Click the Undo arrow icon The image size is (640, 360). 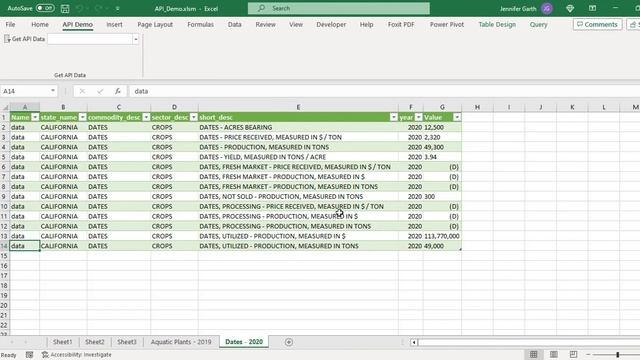(80, 8)
